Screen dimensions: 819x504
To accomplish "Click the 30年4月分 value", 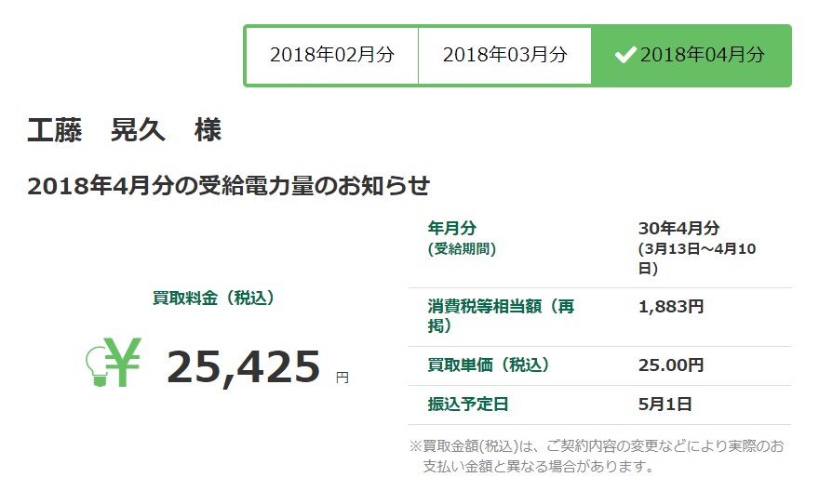I will pyautogui.click(x=678, y=229).
